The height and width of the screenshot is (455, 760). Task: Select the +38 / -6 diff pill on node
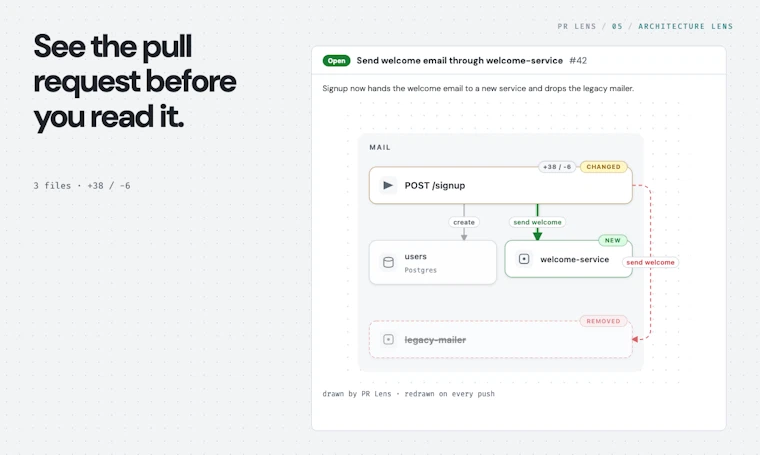[x=557, y=167]
